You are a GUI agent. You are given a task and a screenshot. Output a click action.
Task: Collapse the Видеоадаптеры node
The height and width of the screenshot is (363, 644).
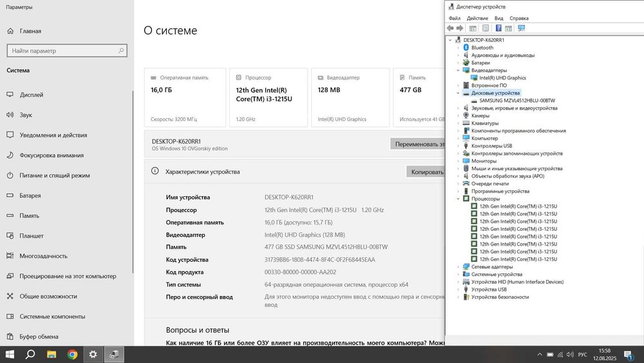[x=458, y=70]
